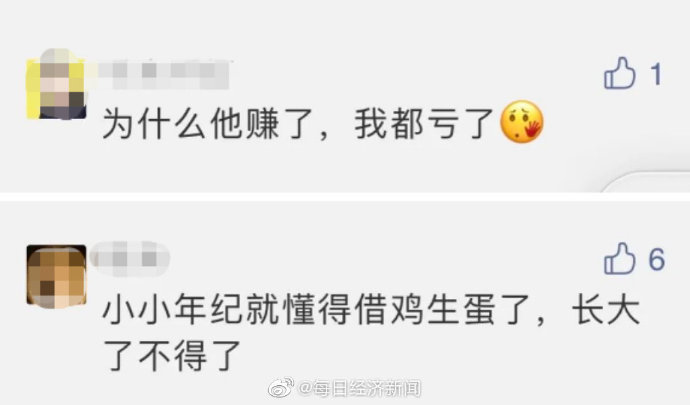This screenshot has width=690, height=405.
Task: Open the first commenter's blurred username
Action: point(163,74)
